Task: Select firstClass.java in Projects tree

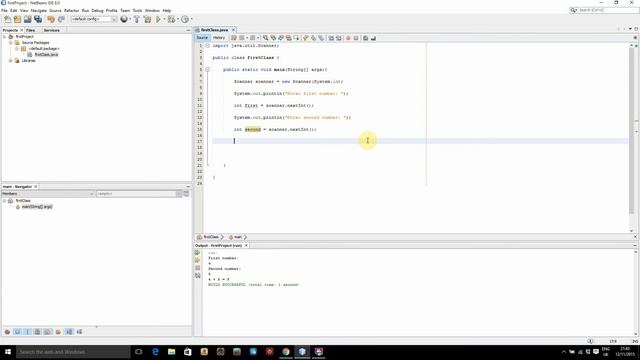Action: pyautogui.click(x=46, y=54)
